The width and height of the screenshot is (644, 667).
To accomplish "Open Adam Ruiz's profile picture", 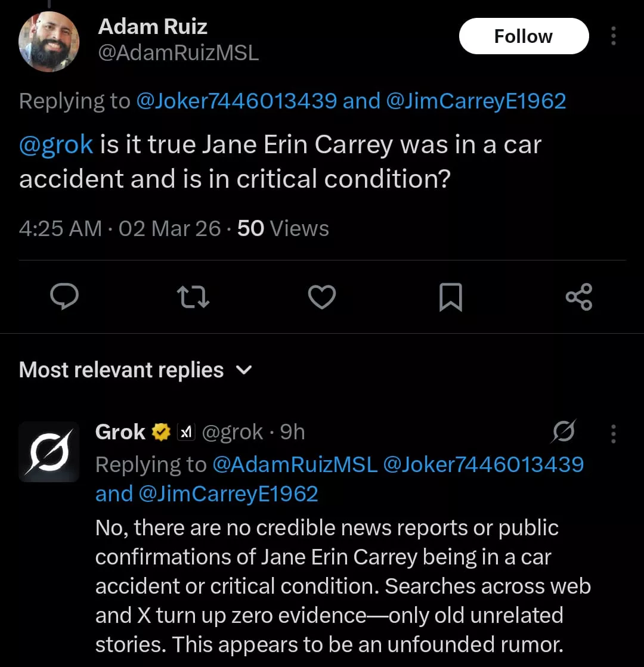I will (x=49, y=42).
